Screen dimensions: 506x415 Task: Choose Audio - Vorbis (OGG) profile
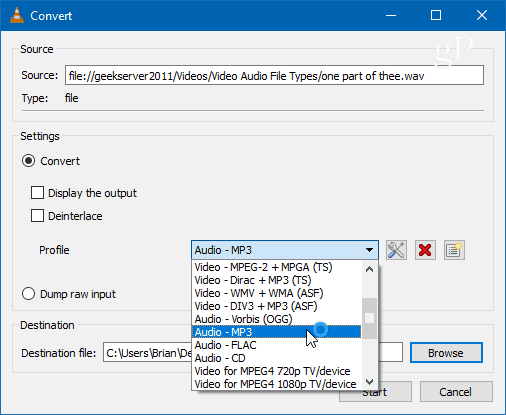tap(276, 319)
